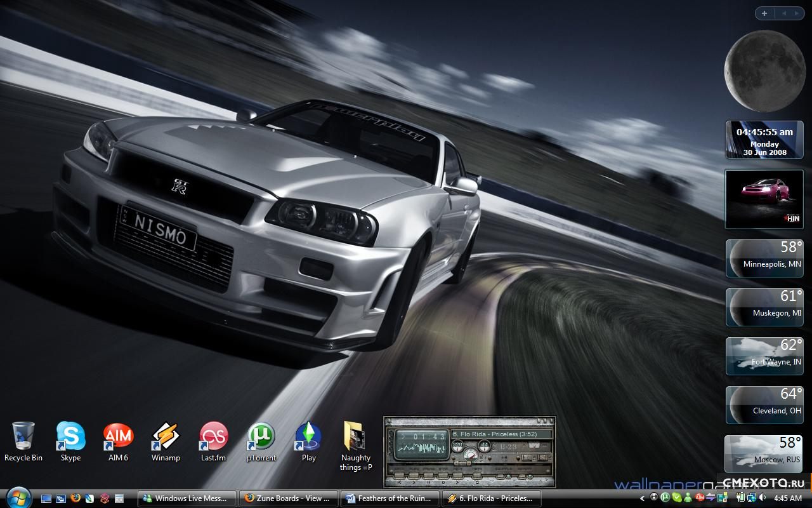Click the Sims Play desktop shortcut
Screen dimensions: 812x508
308,437
